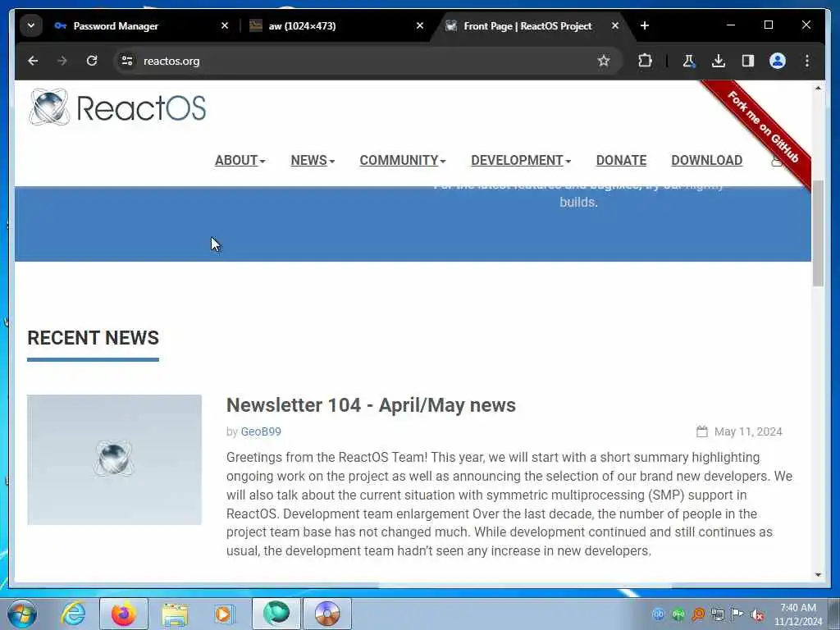840x630 pixels.
Task: Launch Internet Explorer from the taskbar
Action: tap(72, 614)
